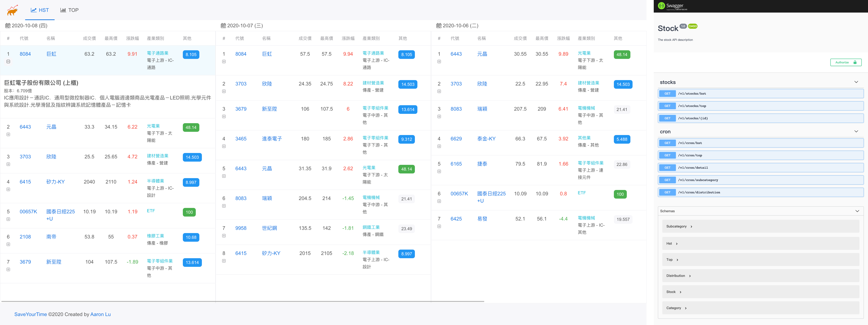Click the 100 badge for 國泰日經225 on 2020-10-08
The height and width of the screenshot is (325, 868).
click(189, 212)
